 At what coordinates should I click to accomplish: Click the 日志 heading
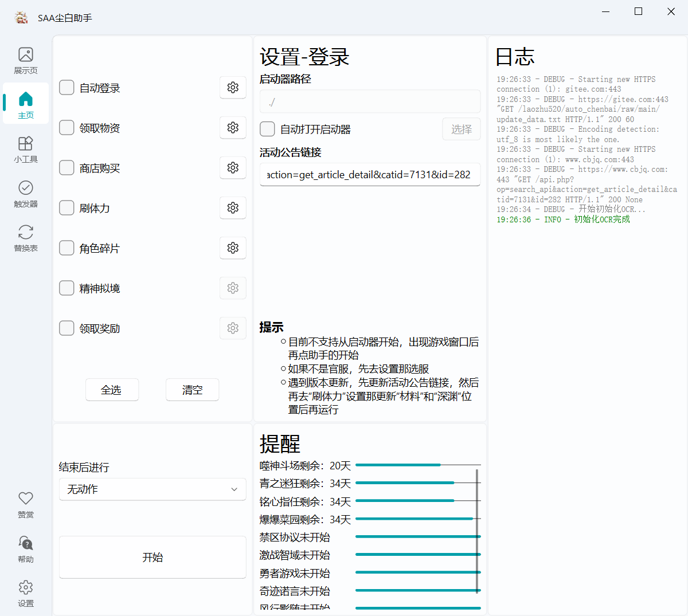click(x=515, y=57)
